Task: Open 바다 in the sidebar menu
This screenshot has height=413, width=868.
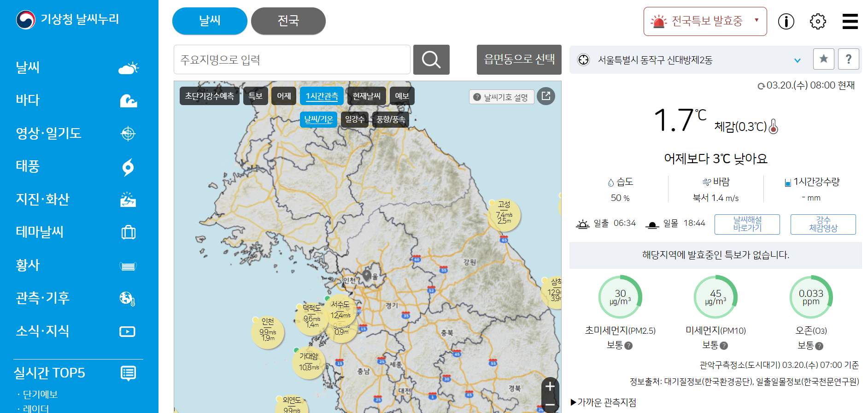Action: click(28, 100)
